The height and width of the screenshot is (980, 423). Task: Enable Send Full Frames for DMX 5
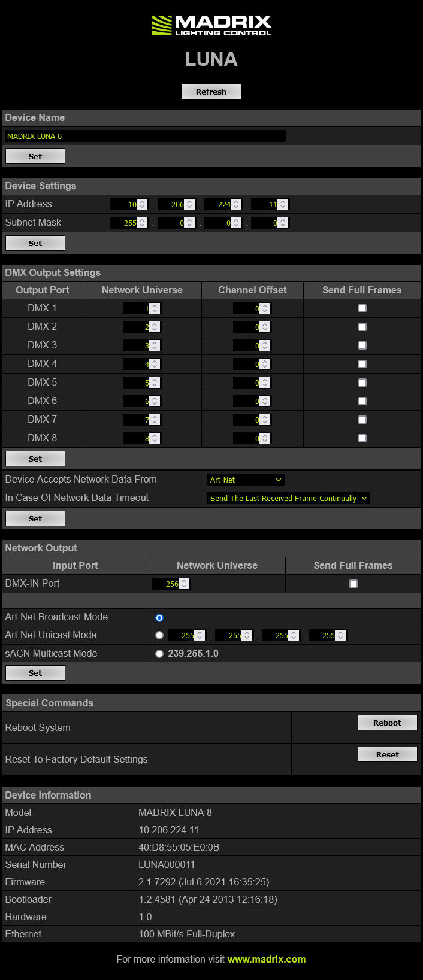[x=362, y=383]
